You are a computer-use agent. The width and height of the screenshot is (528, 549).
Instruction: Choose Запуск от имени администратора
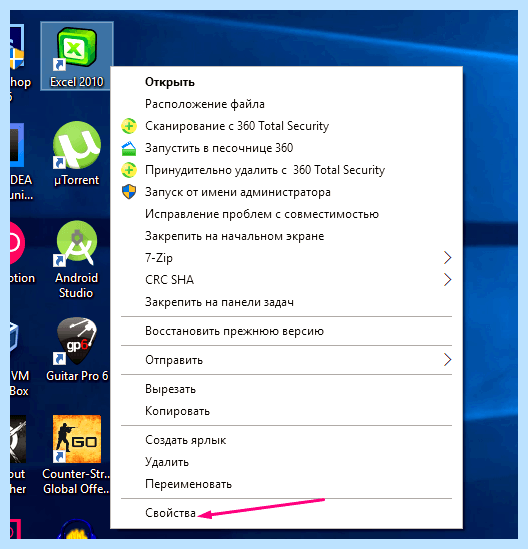point(286,192)
